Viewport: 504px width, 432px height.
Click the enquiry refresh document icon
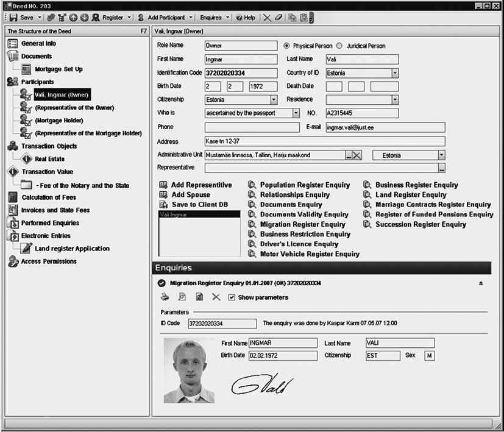coord(199,297)
